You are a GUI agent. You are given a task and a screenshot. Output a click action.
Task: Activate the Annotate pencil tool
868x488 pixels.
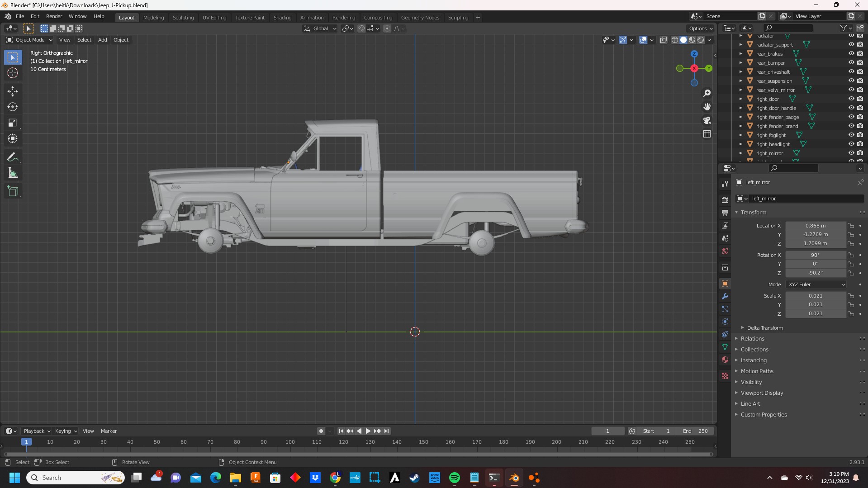pyautogui.click(x=13, y=157)
